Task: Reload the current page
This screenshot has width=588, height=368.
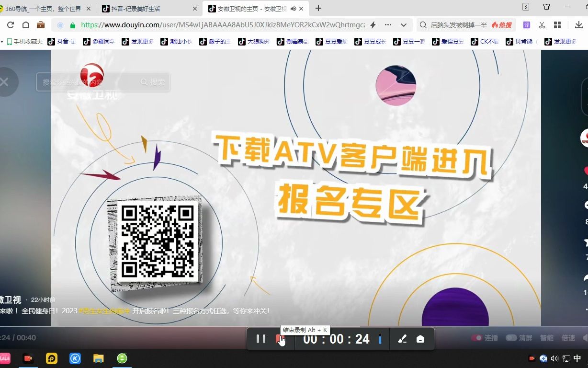Action: 11,25
